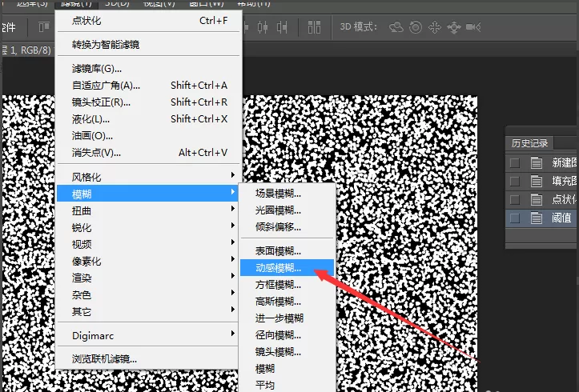Image resolution: width=579 pixels, height=392 pixels.
Task: Toggle history source box beside 阈值
Action: (x=514, y=218)
